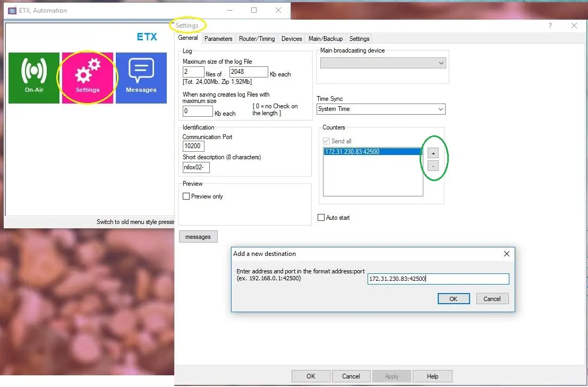
Task: Confirm new destination with OK button
Action: click(x=453, y=299)
